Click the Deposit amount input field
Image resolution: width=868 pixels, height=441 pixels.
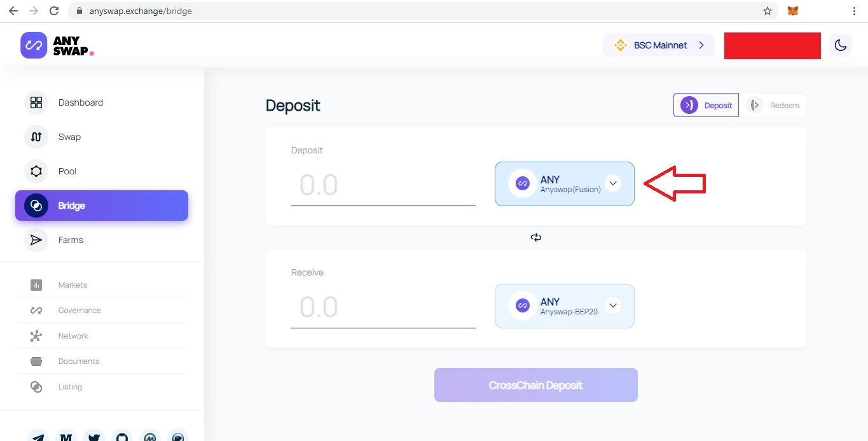[383, 185]
